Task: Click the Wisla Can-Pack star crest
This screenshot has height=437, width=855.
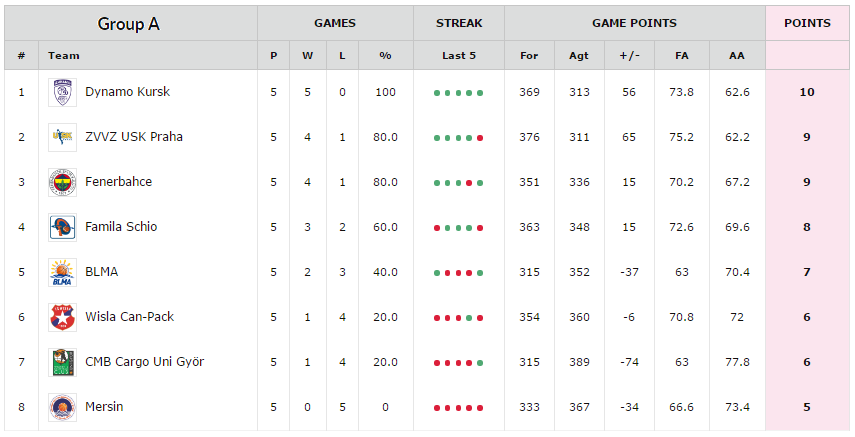Action: pyautogui.click(x=62, y=317)
